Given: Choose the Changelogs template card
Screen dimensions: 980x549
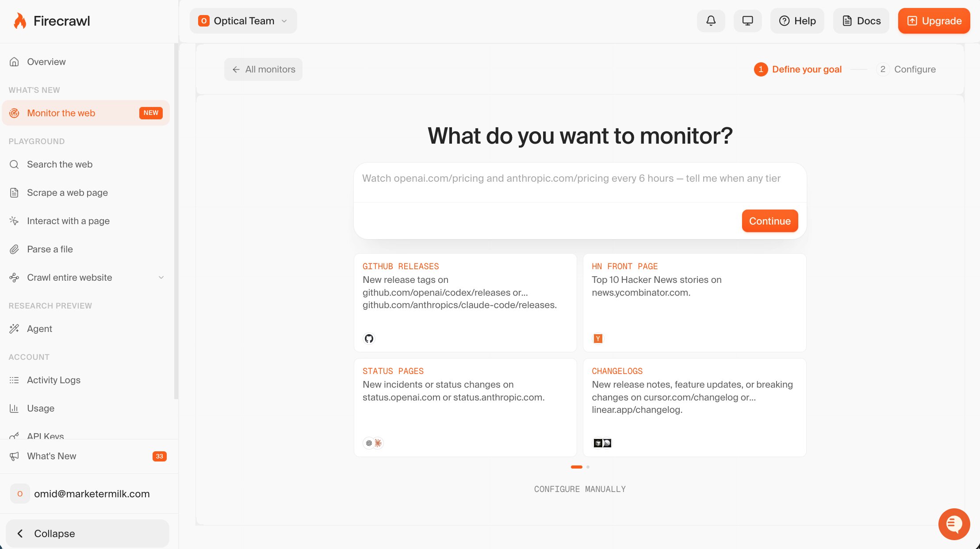Looking at the screenshot, I should (x=694, y=408).
